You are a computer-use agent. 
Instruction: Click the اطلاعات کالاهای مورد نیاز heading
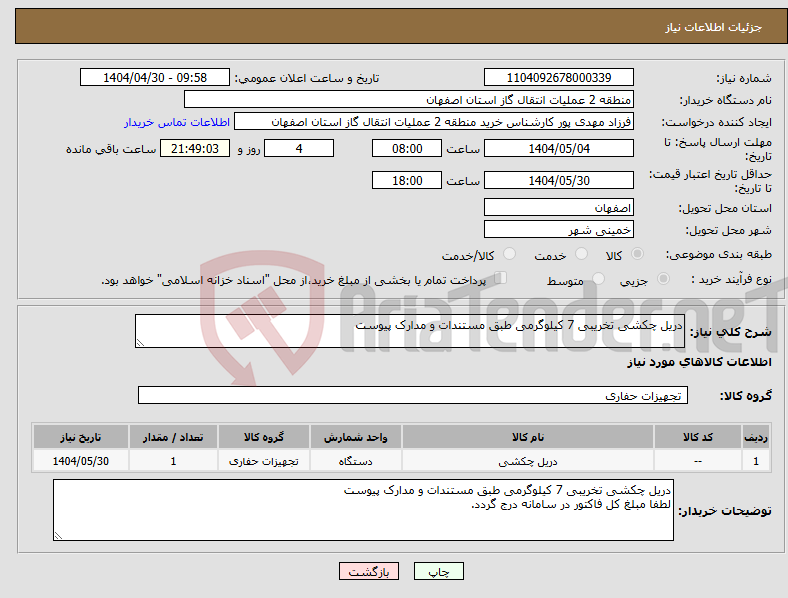tap(699, 362)
